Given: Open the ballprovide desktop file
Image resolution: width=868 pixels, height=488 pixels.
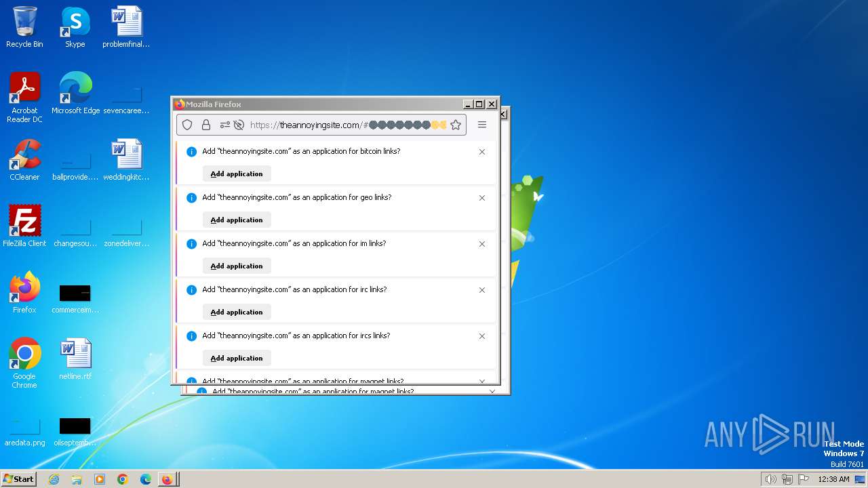Looking at the screenshot, I should pos(75,165).
